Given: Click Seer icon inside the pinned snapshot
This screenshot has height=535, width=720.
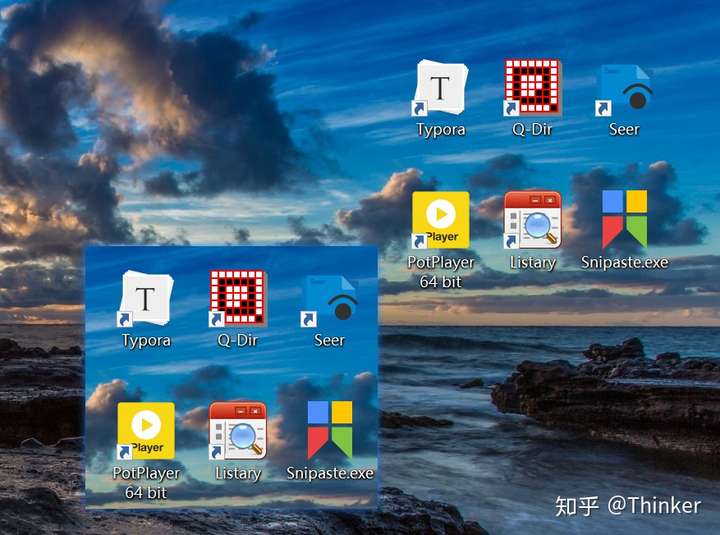Looking at the screenshot, I should click(329, 301).
